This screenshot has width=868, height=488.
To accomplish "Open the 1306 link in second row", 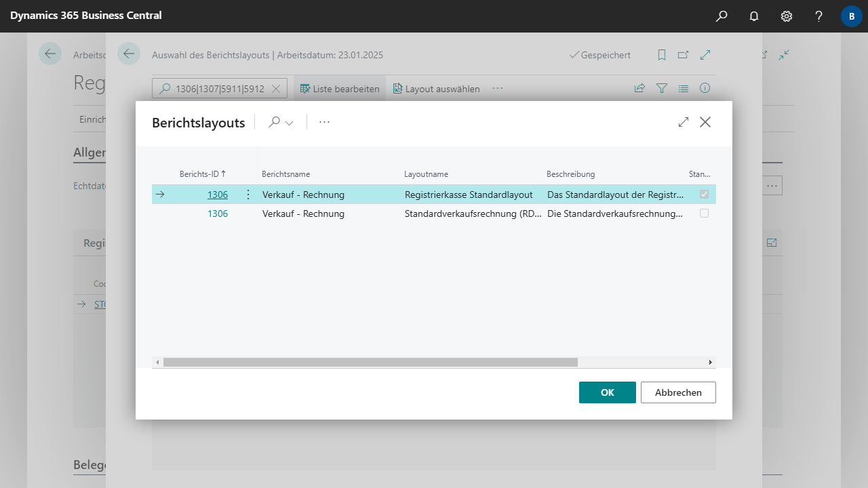I will [x=217, y=213].
